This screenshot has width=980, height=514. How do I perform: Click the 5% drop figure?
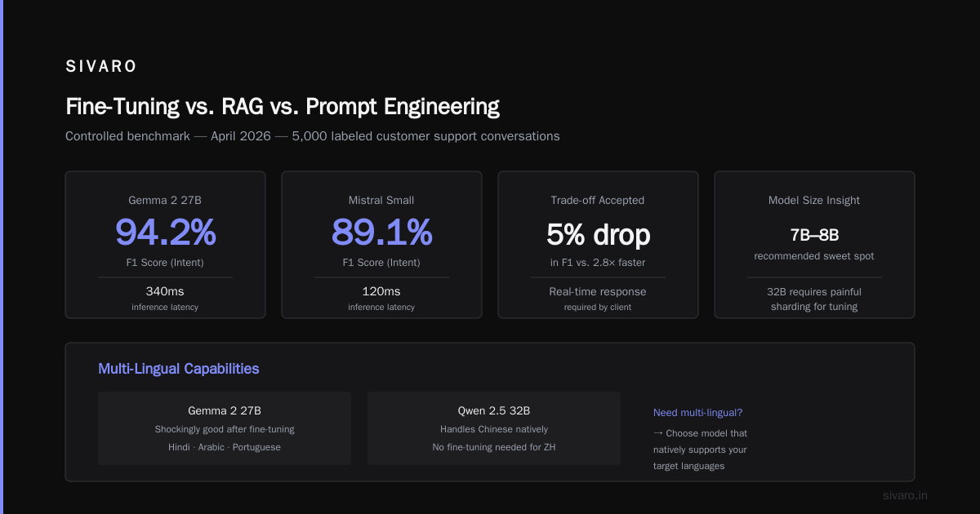[x=598, y=235]
